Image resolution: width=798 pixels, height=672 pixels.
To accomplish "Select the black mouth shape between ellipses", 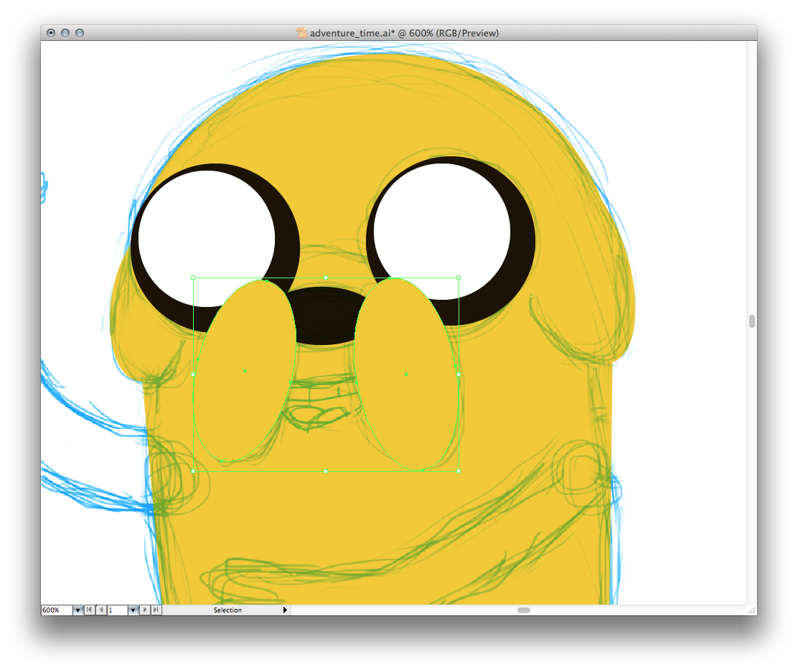I will click(326, 316).
